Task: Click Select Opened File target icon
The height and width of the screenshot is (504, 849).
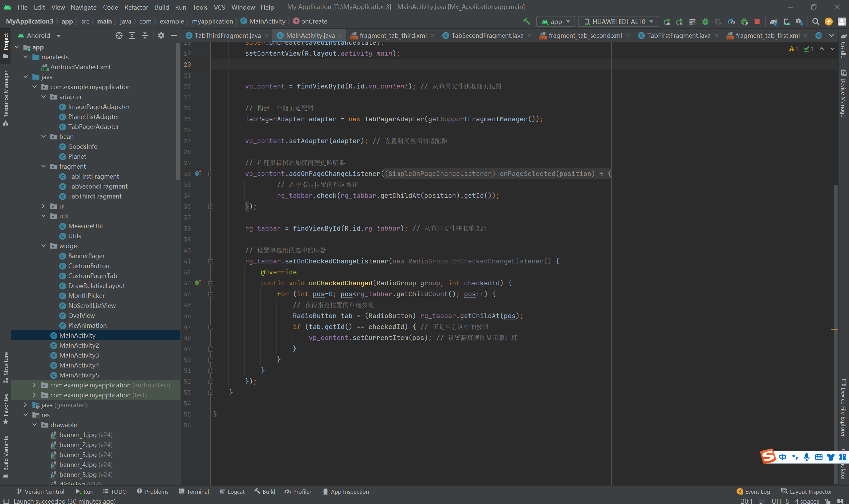Action: pos(119,35)
